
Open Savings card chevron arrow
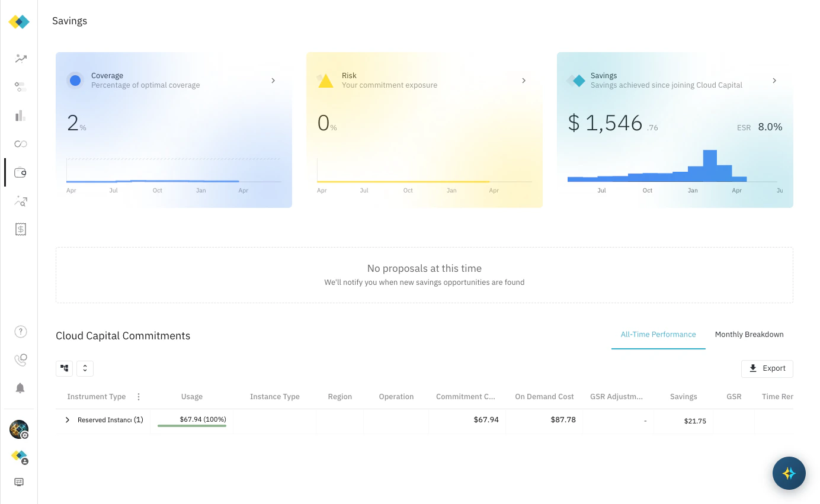pyautogui.click(x=774, y=81)
